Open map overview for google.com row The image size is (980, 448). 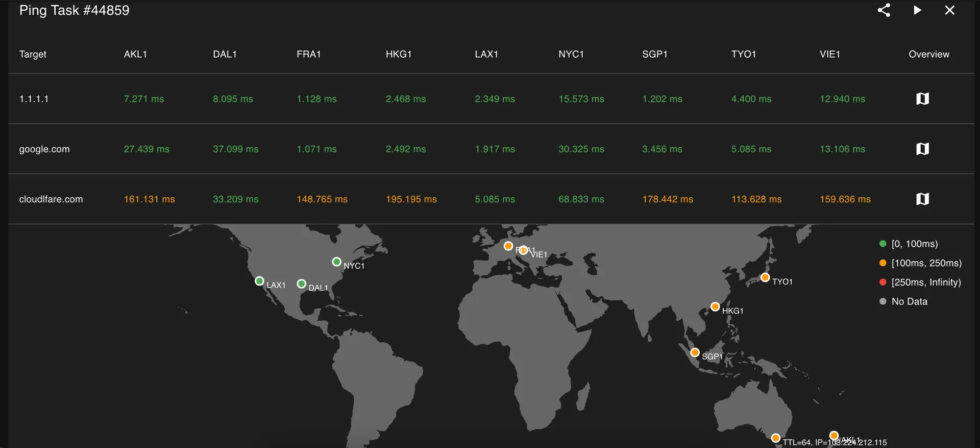pos(922,149)
